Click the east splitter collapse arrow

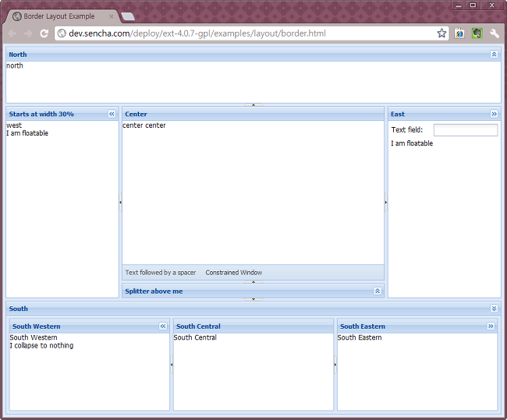386,203
